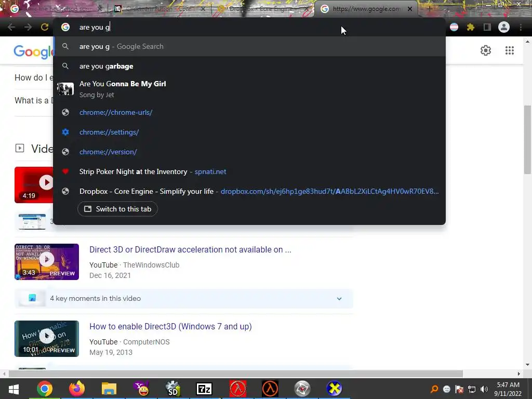Open chrome://settings/ suggestion
Screen dimensions: 532x399
249,132
